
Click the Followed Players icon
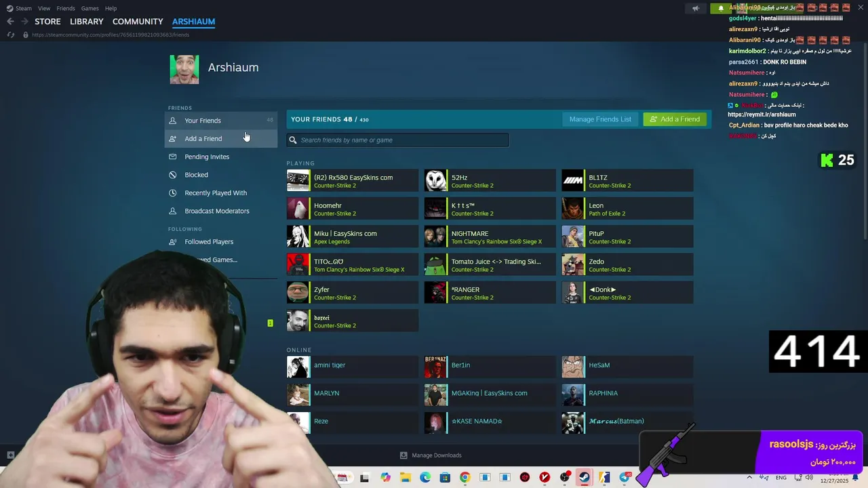point(172,242)
